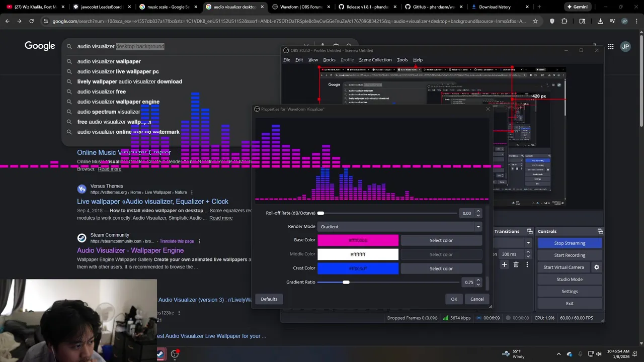Reload the page in Chrome
The width and height of the screenshot is (644, 362).
pos(31,21)
